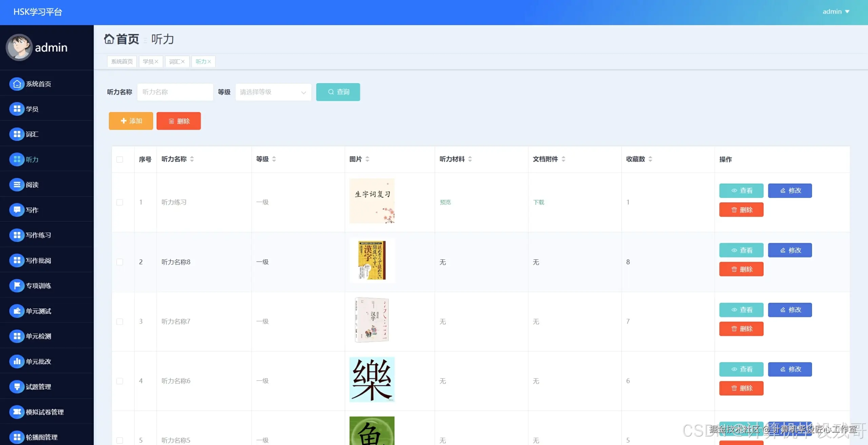The image size is (868, 445).
Task: Open the 预览 link for 听力练习
Action: pyautogui.click(x=445, y=202)
